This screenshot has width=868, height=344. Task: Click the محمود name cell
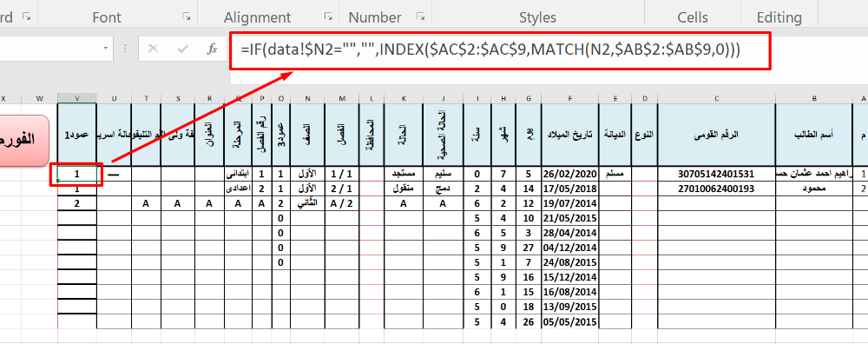(x=814, y=189)
